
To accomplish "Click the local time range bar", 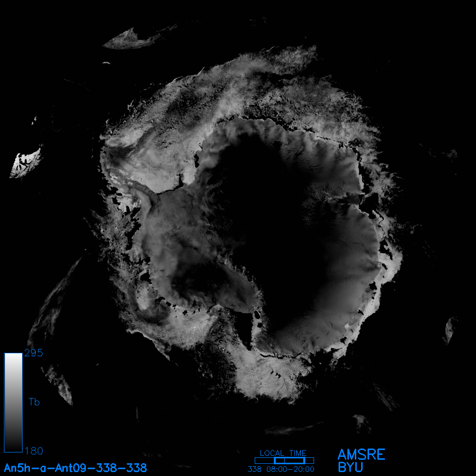I will coord(284,460).
